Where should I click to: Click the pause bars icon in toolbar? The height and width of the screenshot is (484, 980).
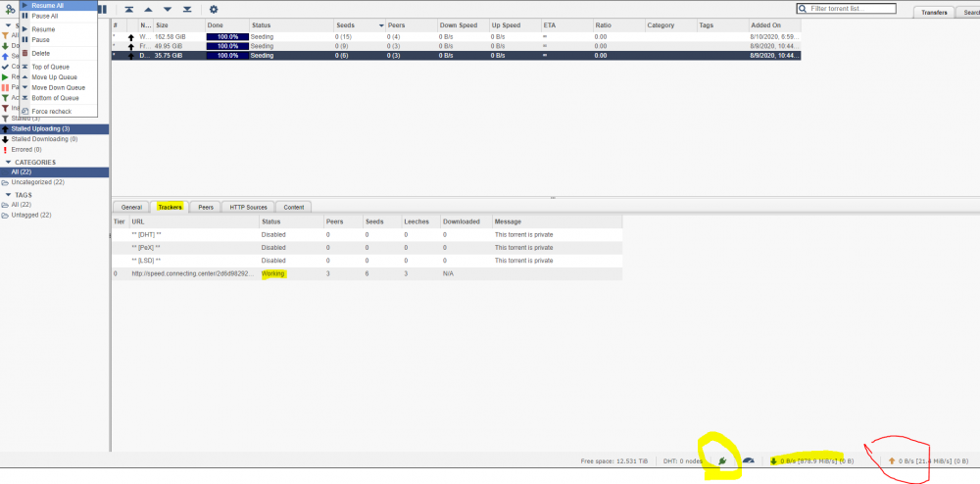point(103,10)
